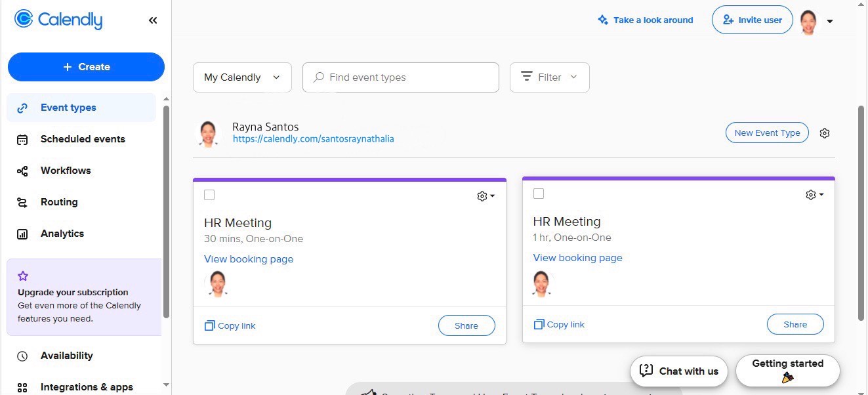Open the account menu arrow beside avatar

click(x=830, y=21)
